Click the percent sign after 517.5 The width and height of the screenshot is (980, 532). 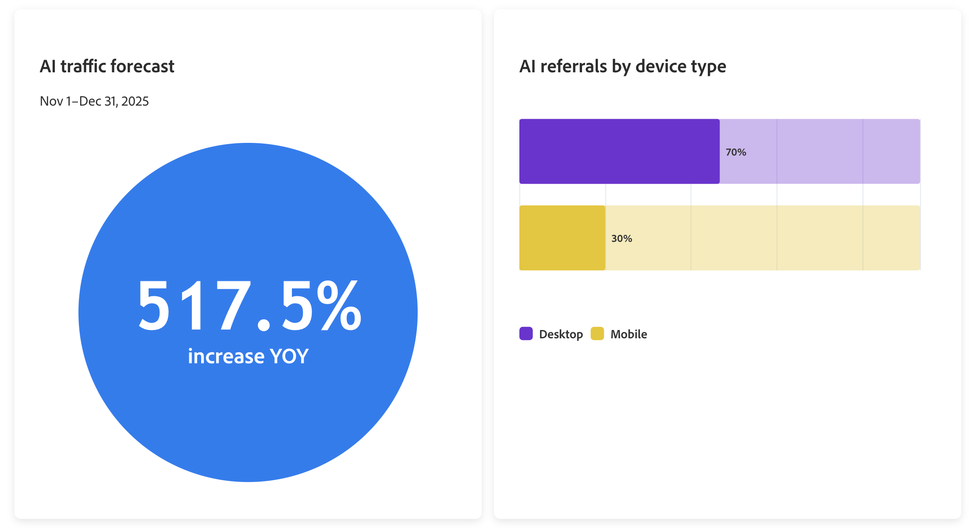(x=339, y=306)
